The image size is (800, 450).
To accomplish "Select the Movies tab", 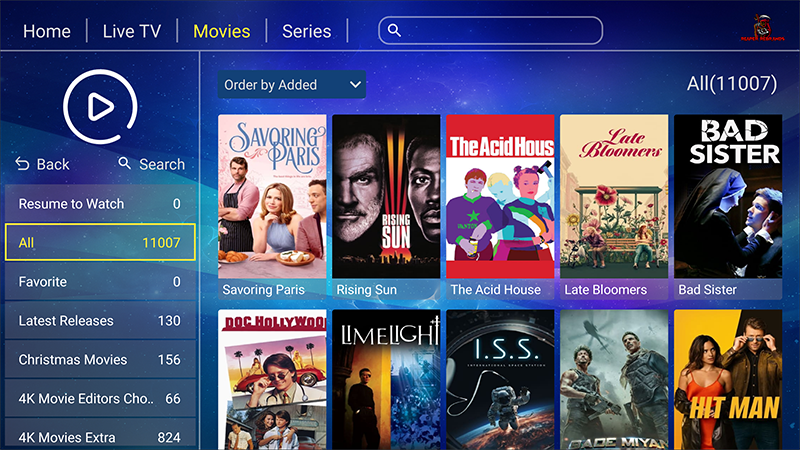I will click(221, 31).
